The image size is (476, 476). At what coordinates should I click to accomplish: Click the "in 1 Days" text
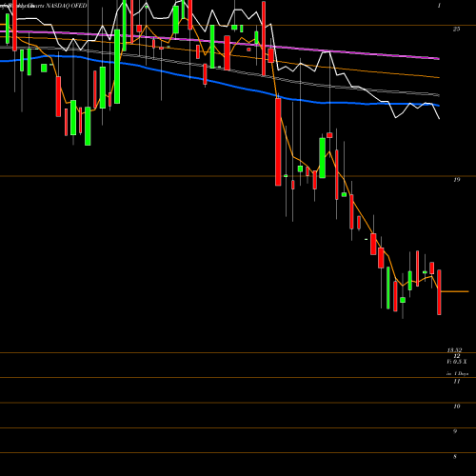tap(457, 374)
